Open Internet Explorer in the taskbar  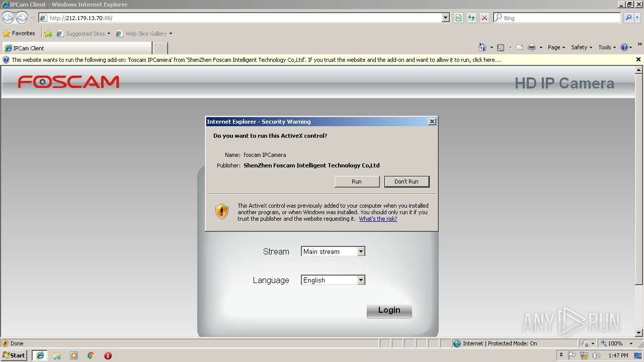point(40,355)
